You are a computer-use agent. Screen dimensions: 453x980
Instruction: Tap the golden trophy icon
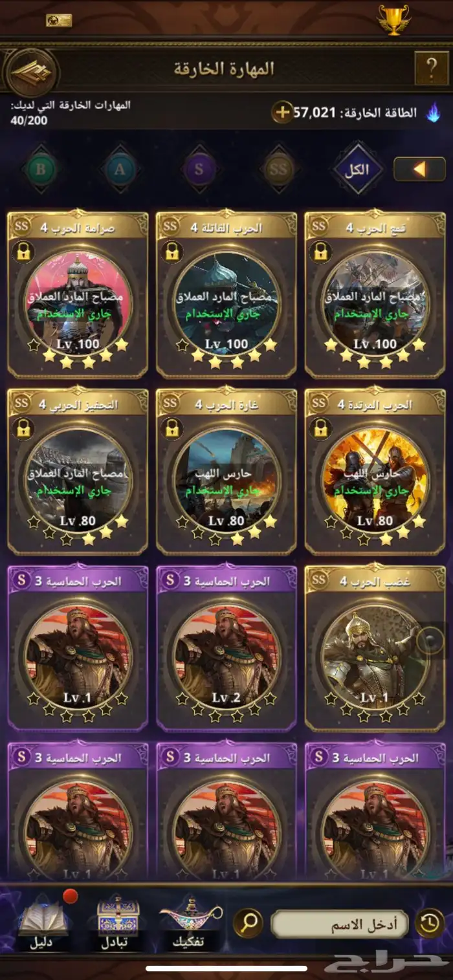[394, 19]
